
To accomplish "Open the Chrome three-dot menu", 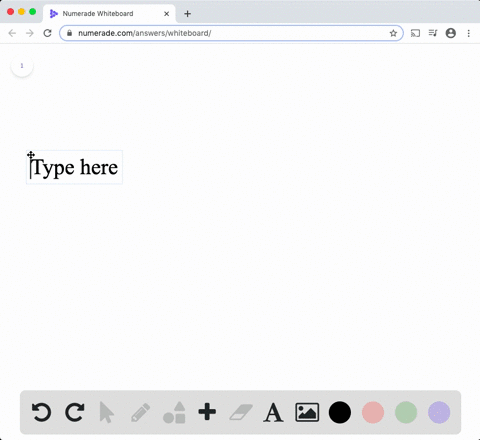I will click(469, 33).
